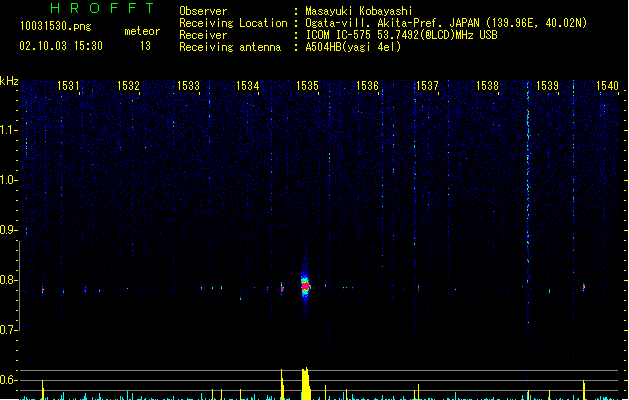Click the Receiving Location value text

click(x=446, y=23)
